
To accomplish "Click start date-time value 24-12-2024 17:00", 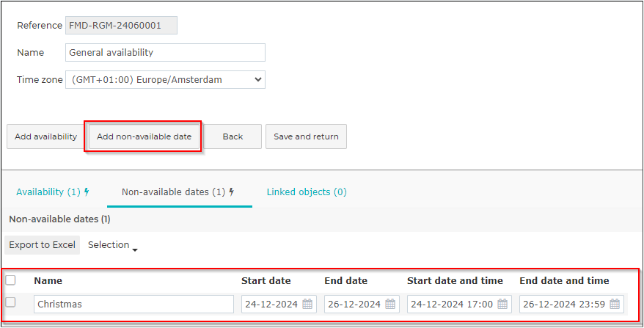I will 452,305.
